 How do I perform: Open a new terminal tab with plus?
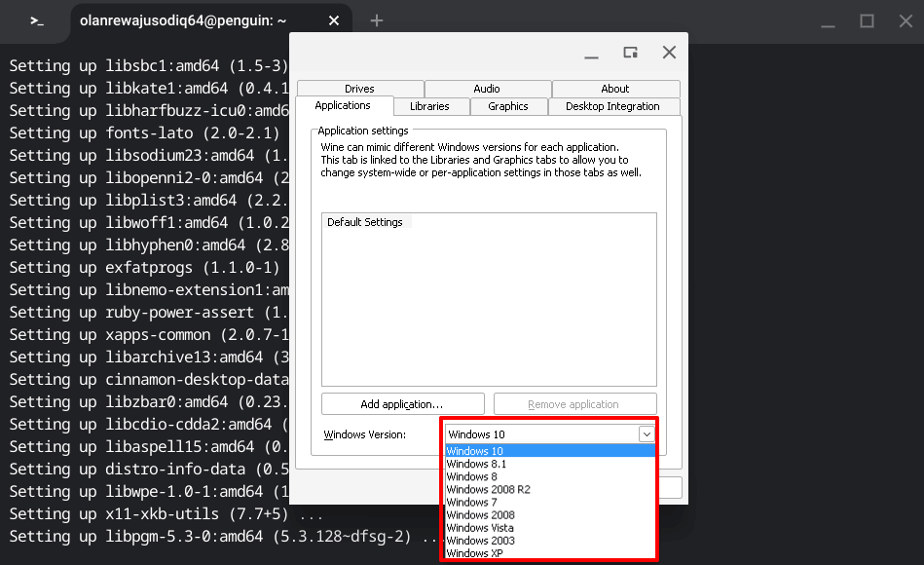377,21
